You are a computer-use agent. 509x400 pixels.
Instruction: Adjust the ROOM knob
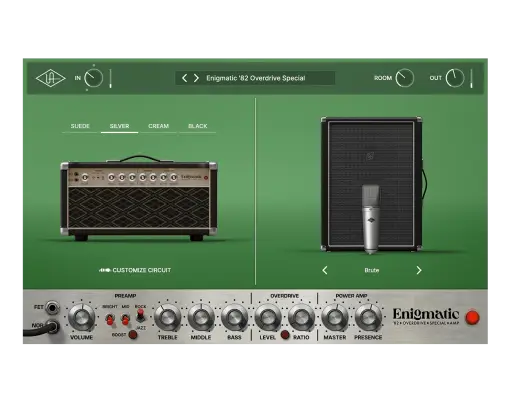click(x=404, y=78)
